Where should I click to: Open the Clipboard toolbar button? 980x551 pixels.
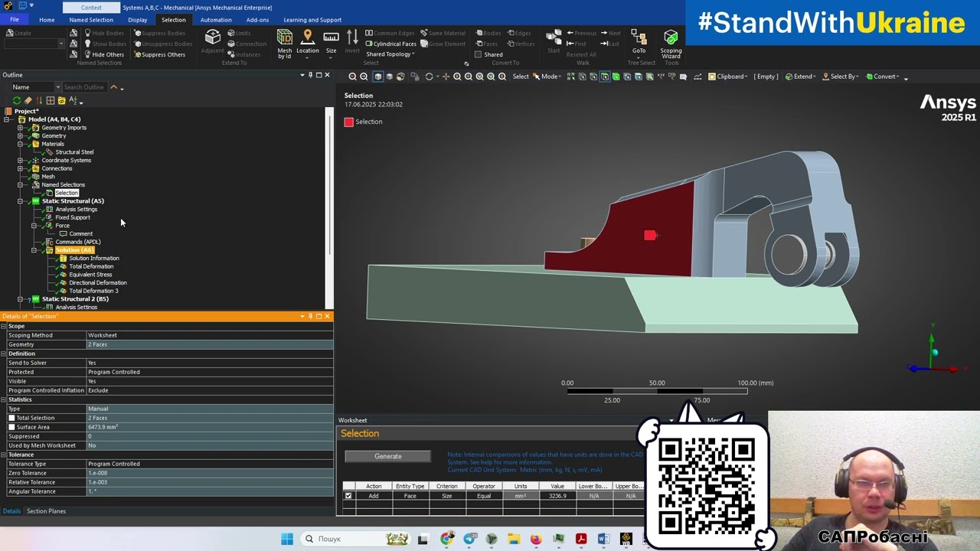coord(727,77)
